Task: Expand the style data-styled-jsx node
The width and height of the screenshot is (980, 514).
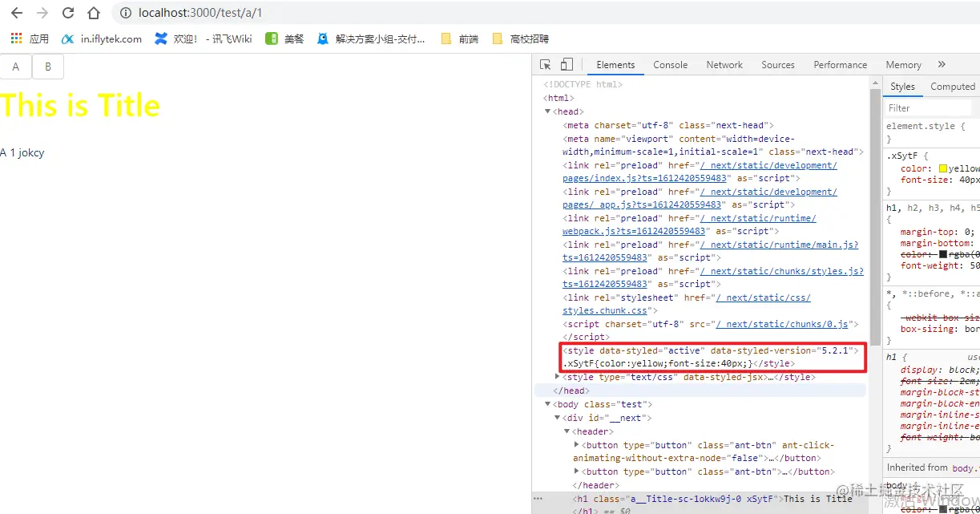Action: click(558, 377)
